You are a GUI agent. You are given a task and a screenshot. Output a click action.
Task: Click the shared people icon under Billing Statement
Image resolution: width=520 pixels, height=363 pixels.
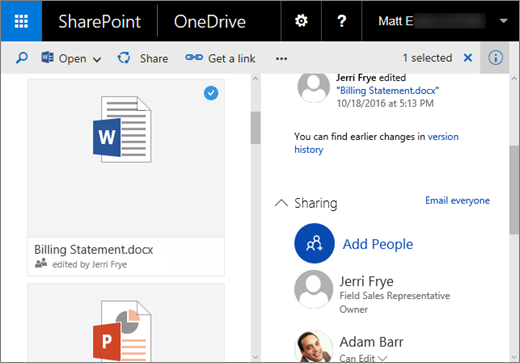41,263
